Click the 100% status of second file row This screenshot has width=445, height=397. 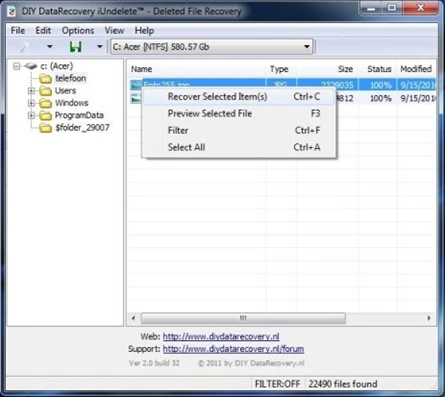point(380,98)
